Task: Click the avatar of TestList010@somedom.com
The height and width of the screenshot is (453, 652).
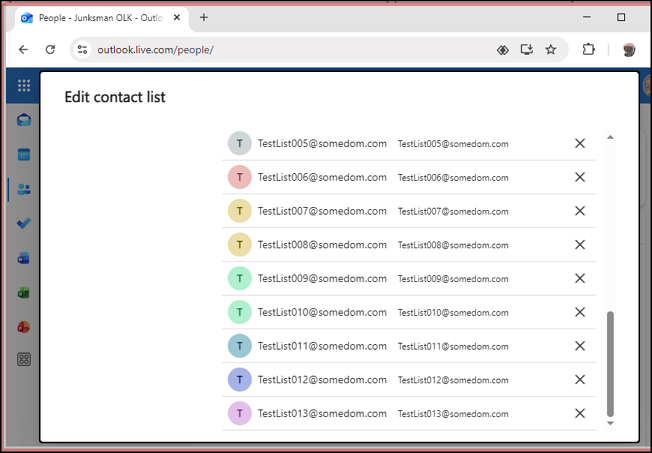Action: click(240, 312)
